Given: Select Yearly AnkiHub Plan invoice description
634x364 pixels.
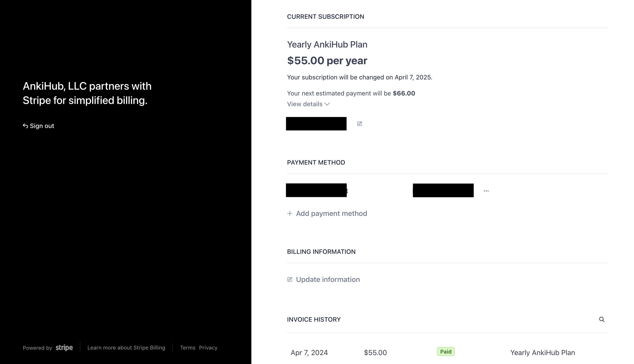Looking at the screenshot, I should click(x=543, y=352).
